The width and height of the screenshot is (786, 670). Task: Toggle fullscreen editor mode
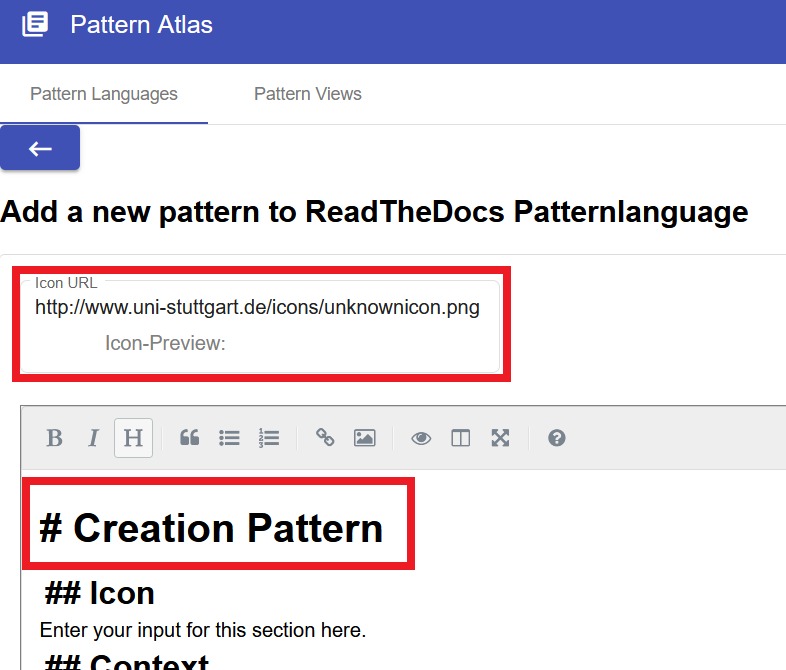pyautogui.click(x=500, y=438)
